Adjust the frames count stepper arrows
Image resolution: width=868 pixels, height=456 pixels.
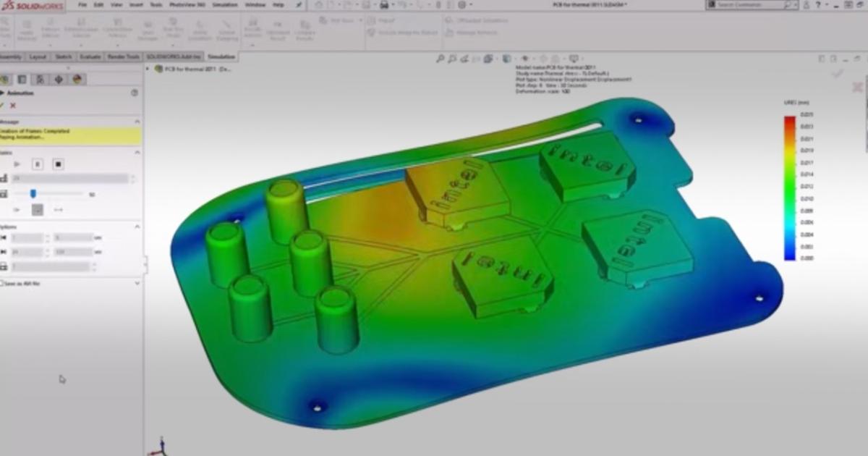(133, 178)
